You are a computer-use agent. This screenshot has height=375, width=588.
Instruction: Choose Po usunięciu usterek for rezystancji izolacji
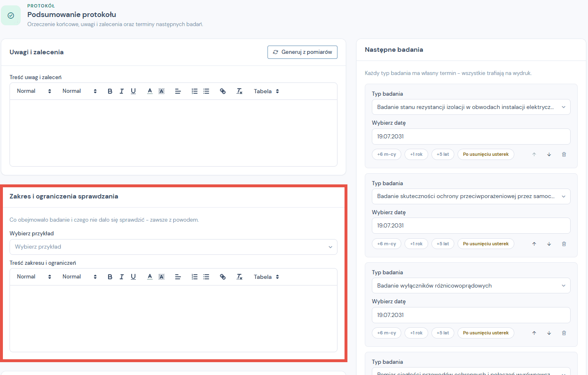coord(486,155)
